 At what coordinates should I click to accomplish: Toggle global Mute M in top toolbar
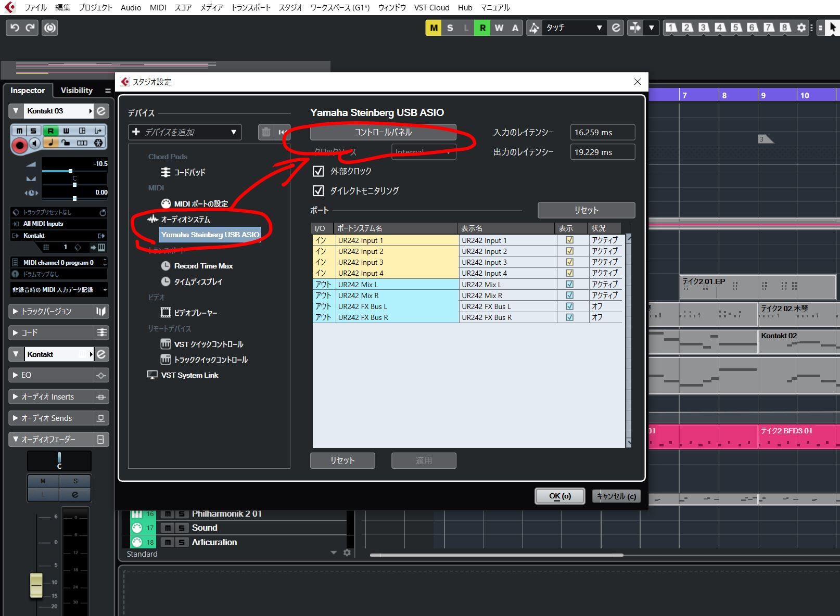pos(434,28)
